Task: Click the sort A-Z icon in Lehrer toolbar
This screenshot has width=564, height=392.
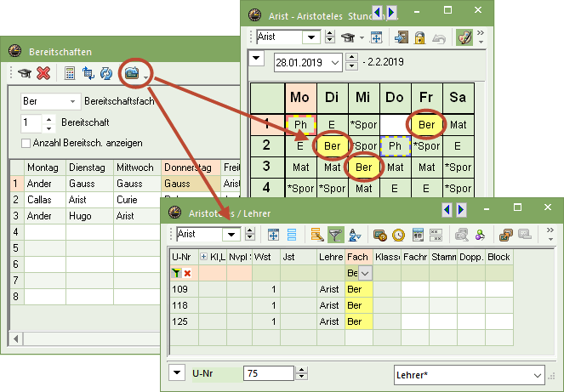Action: click(354, 234)
